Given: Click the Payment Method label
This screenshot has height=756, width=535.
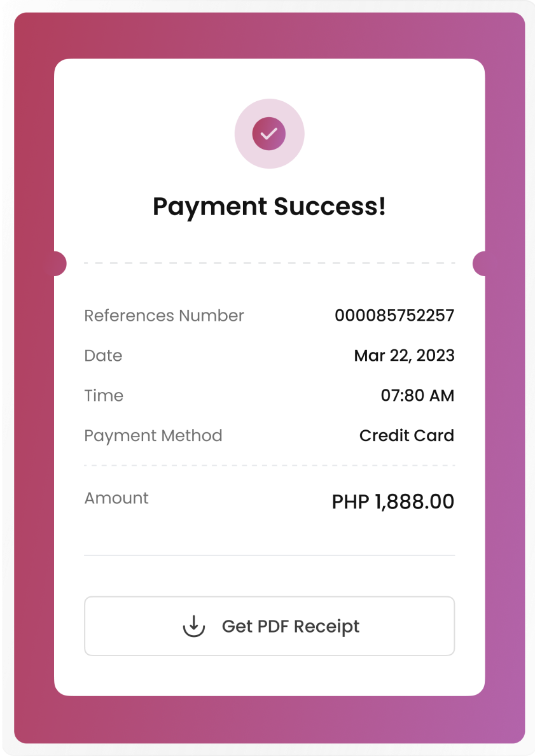Looking at the screenshot, I should (x=153, y=435).
